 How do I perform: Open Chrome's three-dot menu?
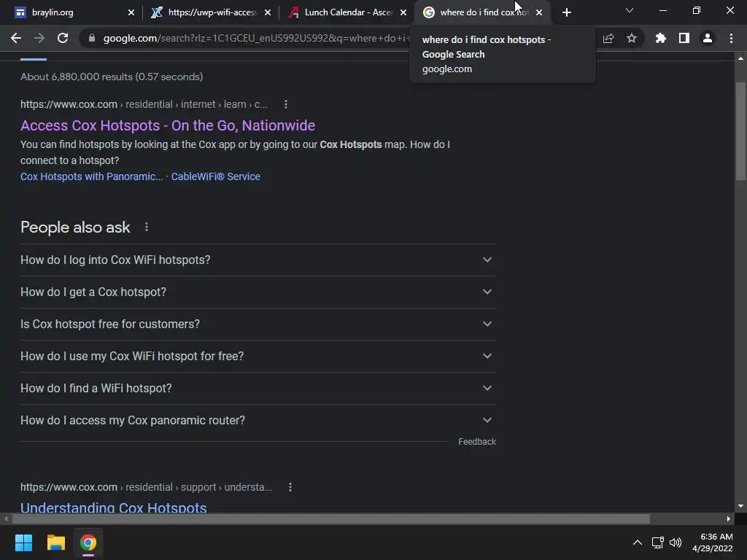(731, 38)
